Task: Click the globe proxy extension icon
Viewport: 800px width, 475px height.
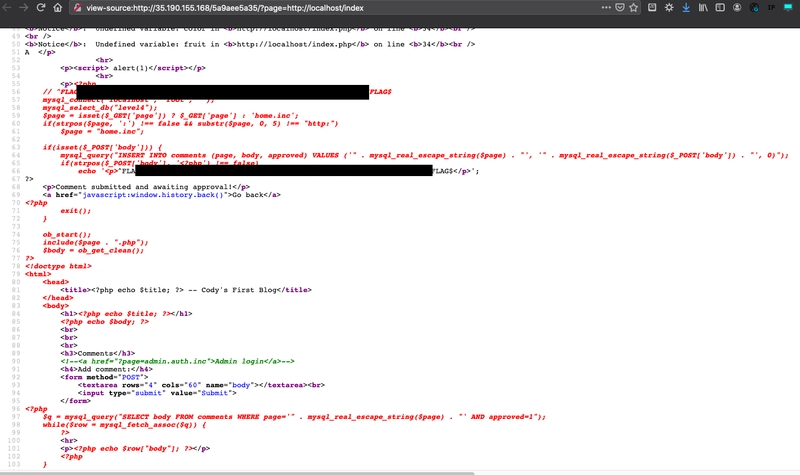Action: click(754, 8)
